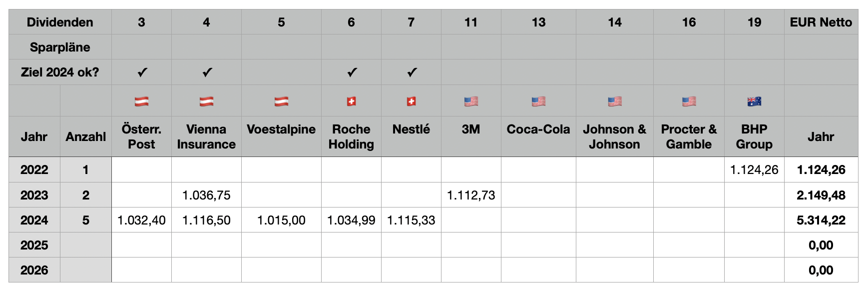Viewport: 868px width, 293px height.
Task: Select the US flag above 3M
Action: click(471, 101)
